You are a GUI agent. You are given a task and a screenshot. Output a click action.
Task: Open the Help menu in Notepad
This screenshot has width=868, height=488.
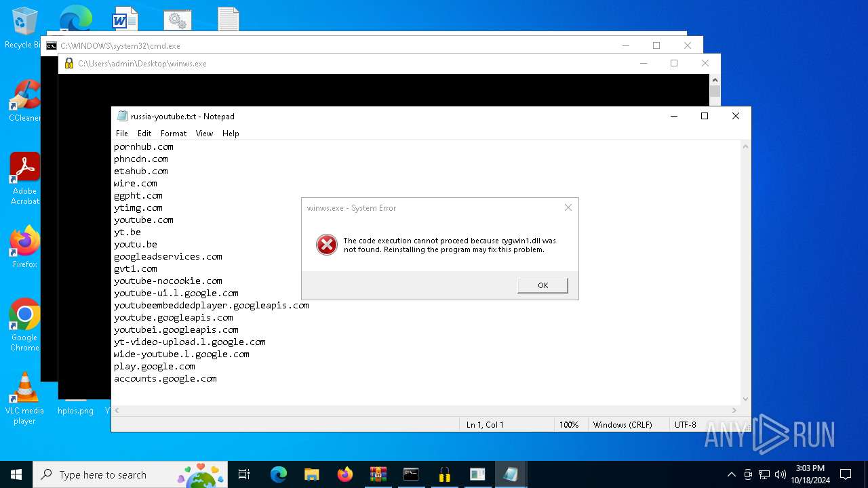[231, 134]
